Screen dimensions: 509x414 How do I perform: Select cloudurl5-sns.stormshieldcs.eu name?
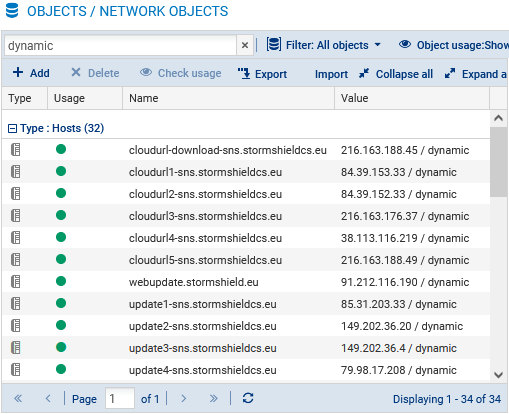pos(205,260)
